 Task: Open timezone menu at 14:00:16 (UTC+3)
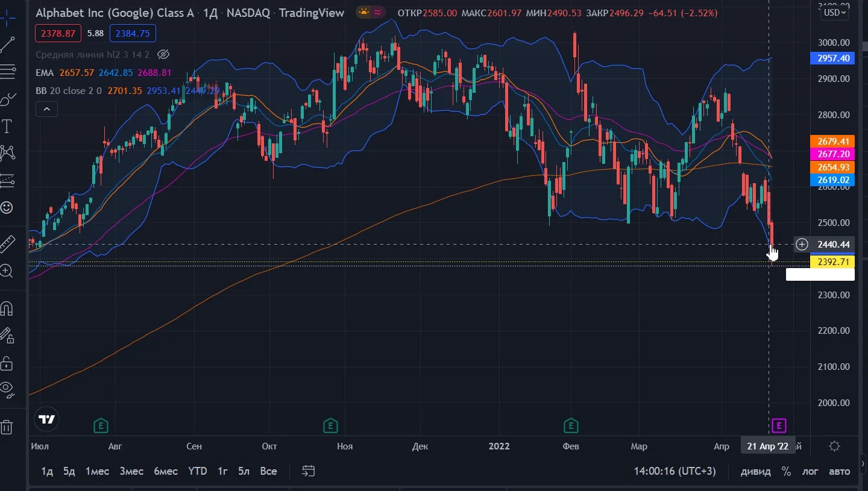pyautogui.click(x=675, y=471)
